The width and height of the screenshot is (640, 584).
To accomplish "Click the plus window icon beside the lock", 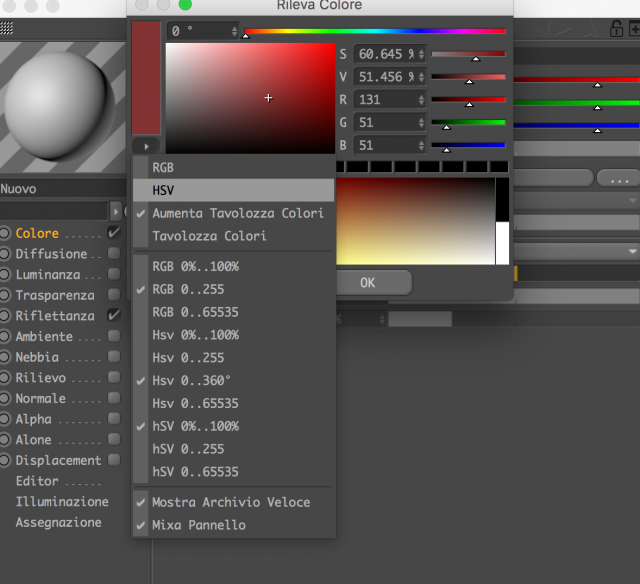I will 635,29.
